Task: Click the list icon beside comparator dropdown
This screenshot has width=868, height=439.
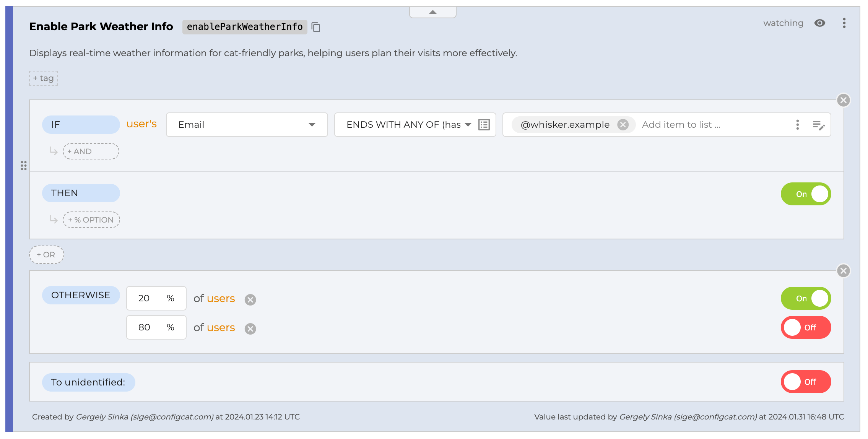Action: tap(484, 125)
